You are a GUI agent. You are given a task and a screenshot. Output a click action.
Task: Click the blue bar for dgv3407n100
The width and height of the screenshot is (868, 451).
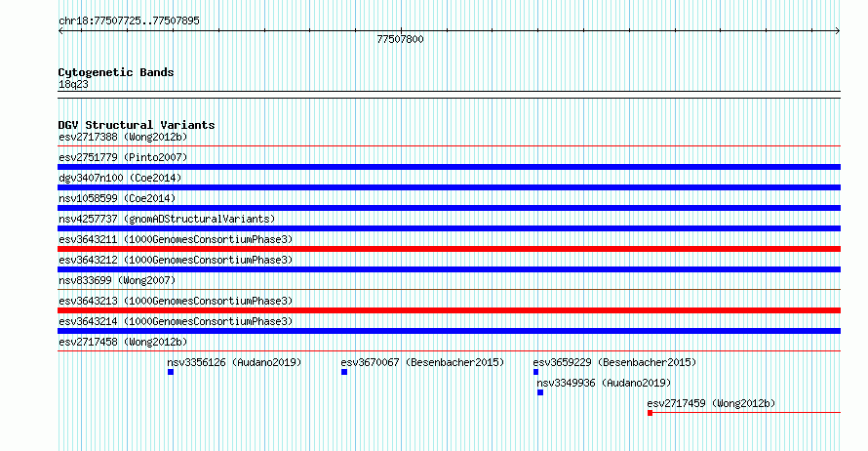tap(449, 187)
